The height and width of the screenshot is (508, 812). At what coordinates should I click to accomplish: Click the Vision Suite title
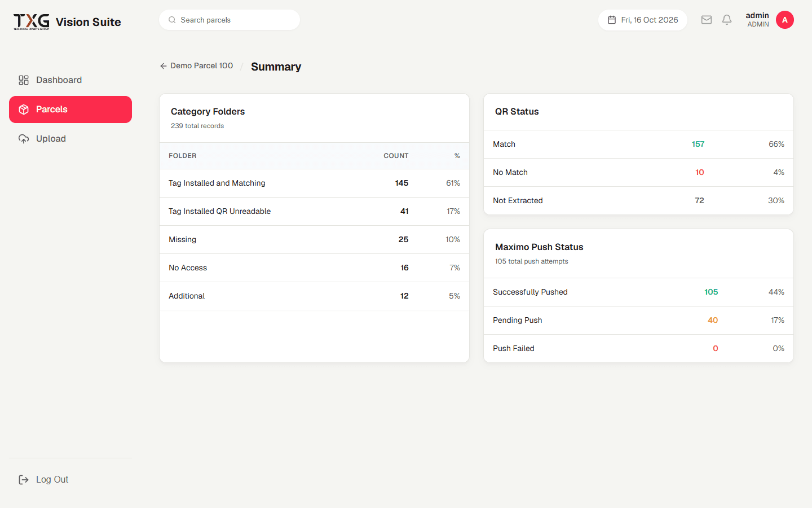(89, 22)
